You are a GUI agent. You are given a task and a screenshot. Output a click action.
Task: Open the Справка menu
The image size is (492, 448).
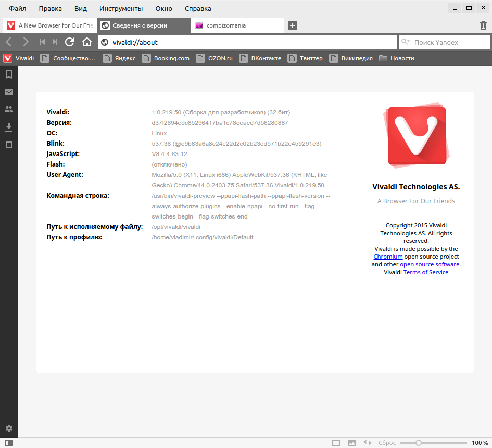click(198, 8)
